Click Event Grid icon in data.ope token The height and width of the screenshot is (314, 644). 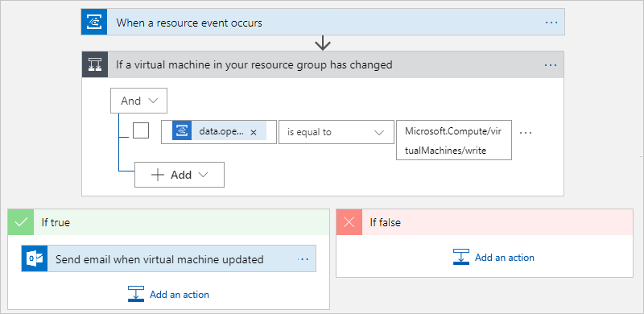[x=182, y=131]
